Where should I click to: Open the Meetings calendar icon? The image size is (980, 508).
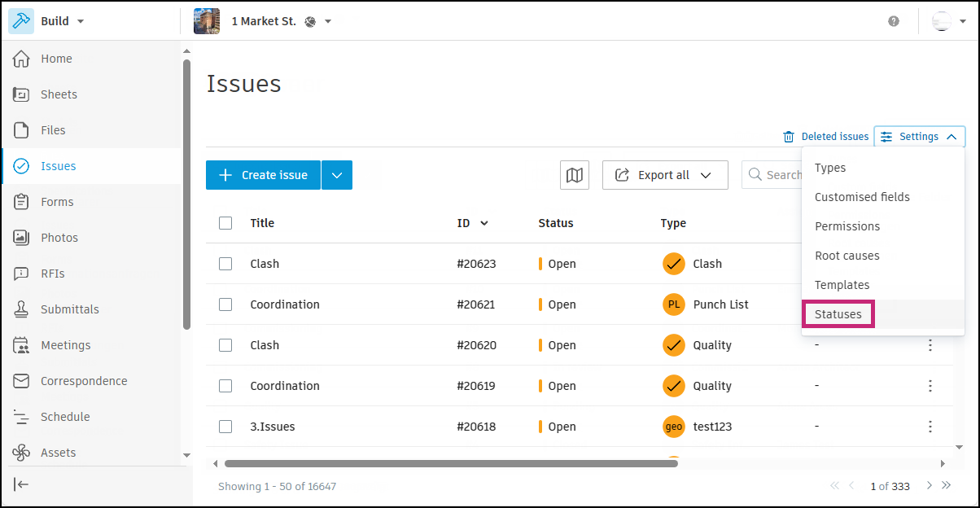coord(22,345)
